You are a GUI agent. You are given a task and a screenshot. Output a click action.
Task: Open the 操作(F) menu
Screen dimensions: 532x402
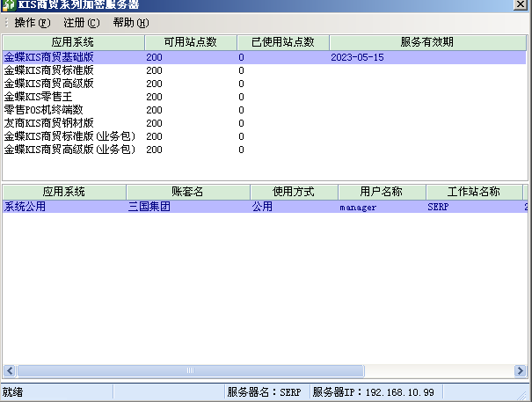pyautogui.click(x=33, y=23)
